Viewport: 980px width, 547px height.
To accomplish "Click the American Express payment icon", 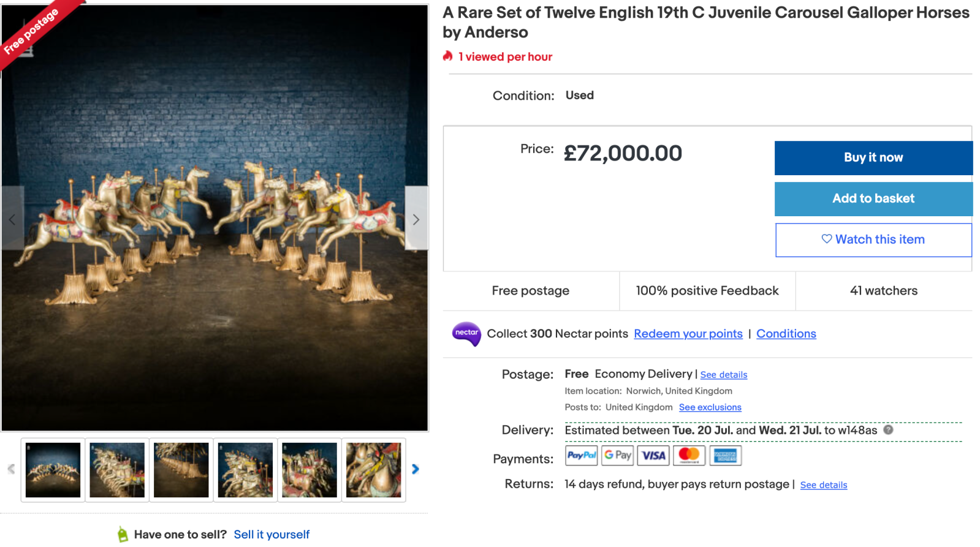I will pos(726,456).
